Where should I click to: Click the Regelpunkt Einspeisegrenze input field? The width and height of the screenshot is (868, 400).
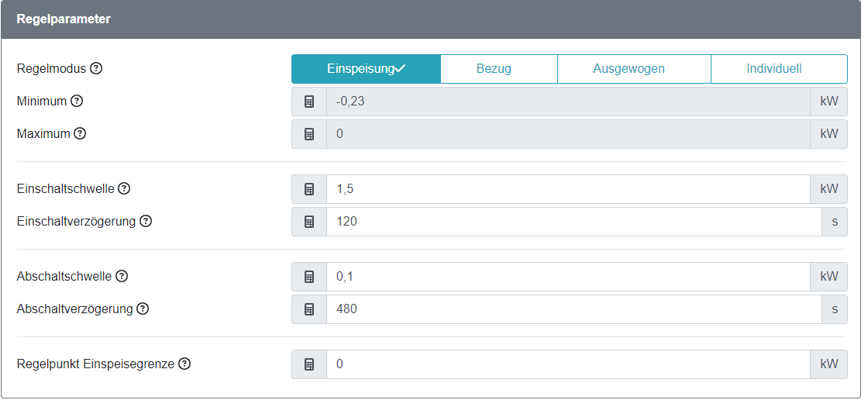click(567, 364)
